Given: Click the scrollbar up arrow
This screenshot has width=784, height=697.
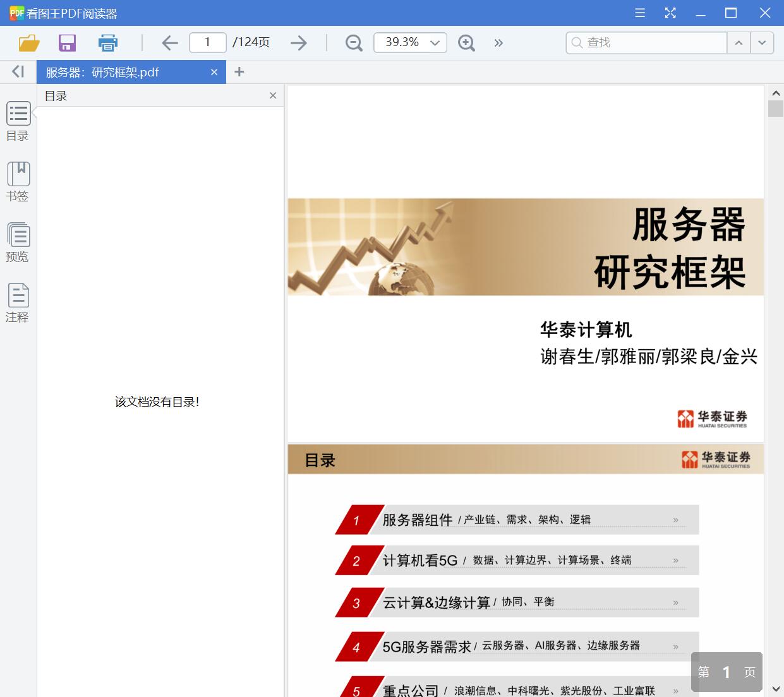Looking at the screenshot, I should [x=776, y=93].
